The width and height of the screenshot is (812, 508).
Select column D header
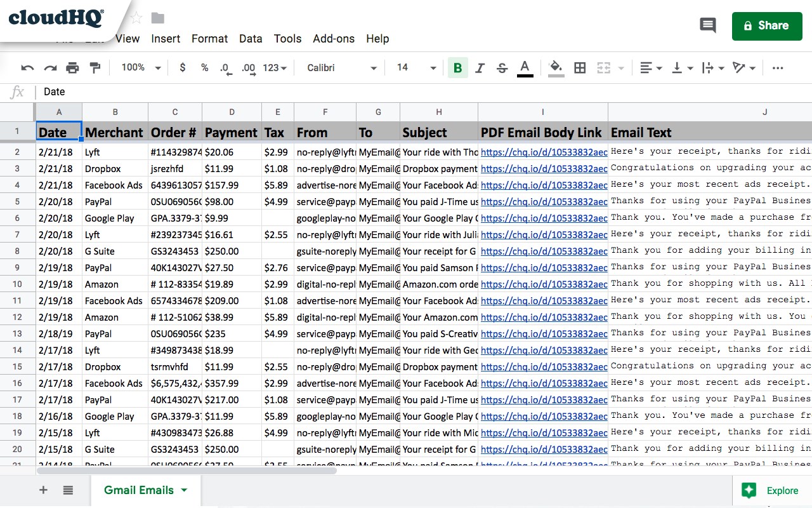tap(232, 112)
